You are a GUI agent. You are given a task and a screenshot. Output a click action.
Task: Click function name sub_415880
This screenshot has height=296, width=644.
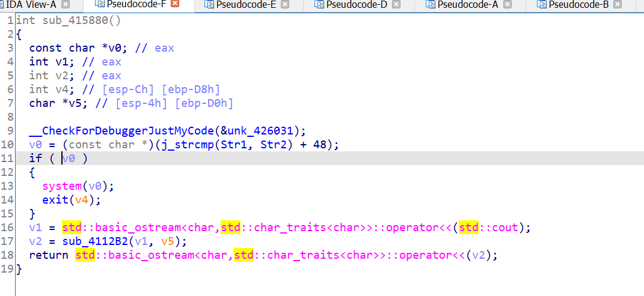[x=75, y=20]
